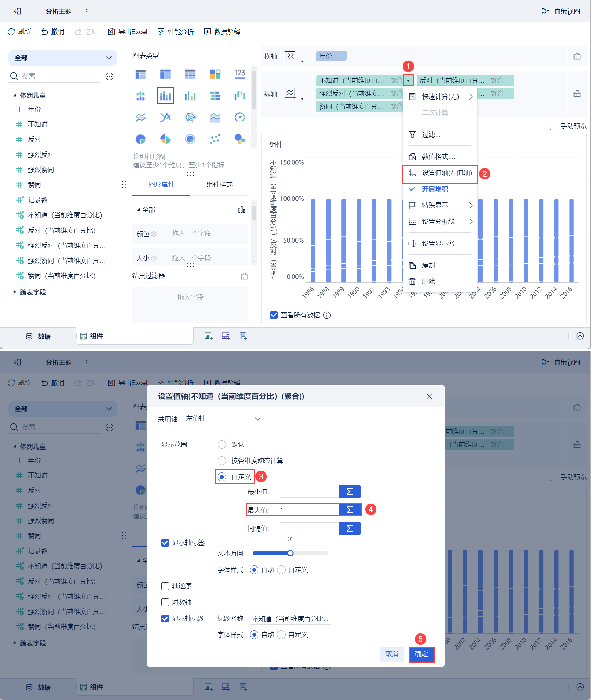Choose 复制 from the context menu

pyautogui.click(x=440, y=265)
